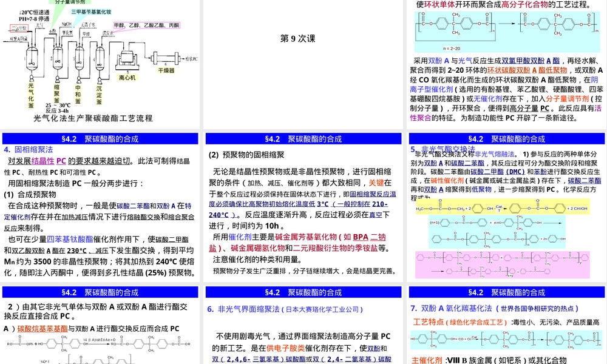
Task: Click the vertical 缩聚釜 reactor label
Action: [x=57, y=94]
